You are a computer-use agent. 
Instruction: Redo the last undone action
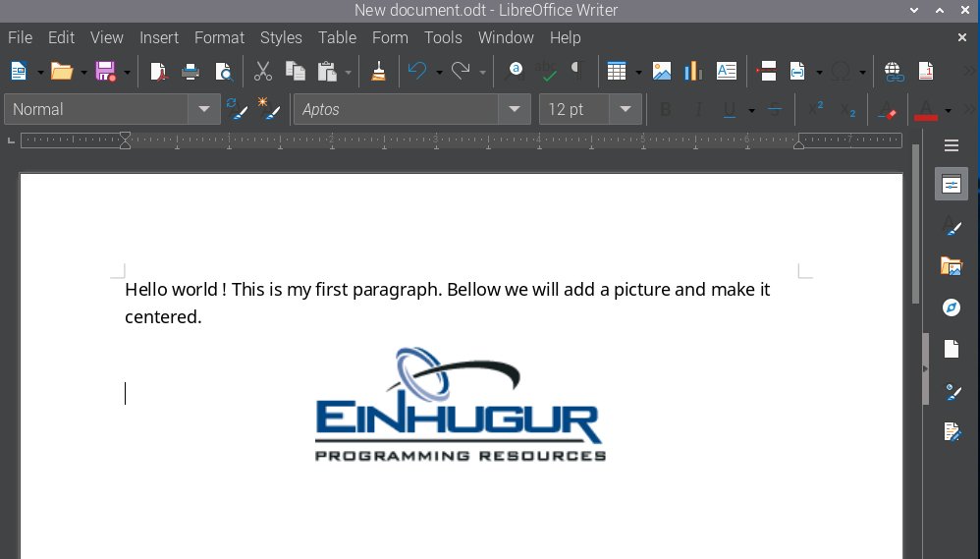pos(461,72)
